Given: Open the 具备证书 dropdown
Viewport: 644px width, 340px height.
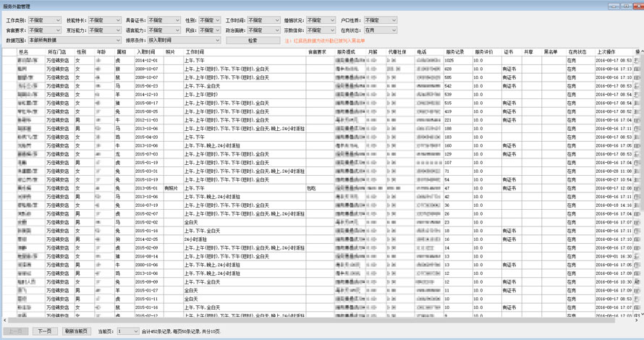Looking at the screenshot, I should click(x=164, y=21).
